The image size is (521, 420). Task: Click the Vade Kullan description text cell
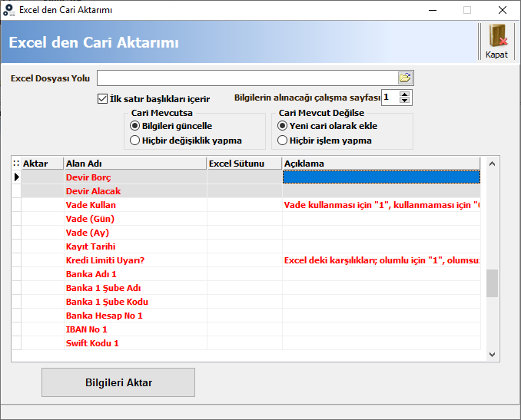[381, 205]
